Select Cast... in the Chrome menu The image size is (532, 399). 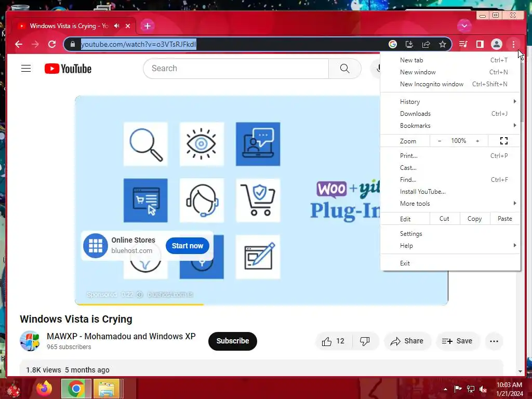450,167
